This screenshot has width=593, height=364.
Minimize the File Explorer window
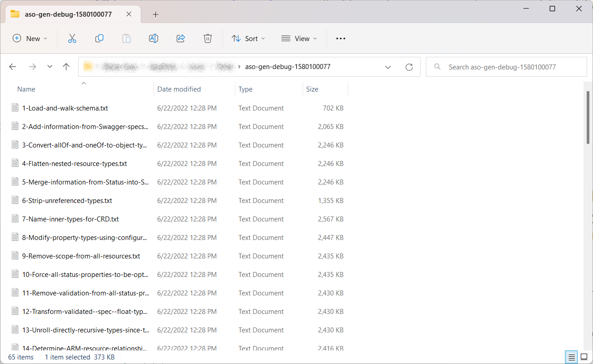point(525,9)
